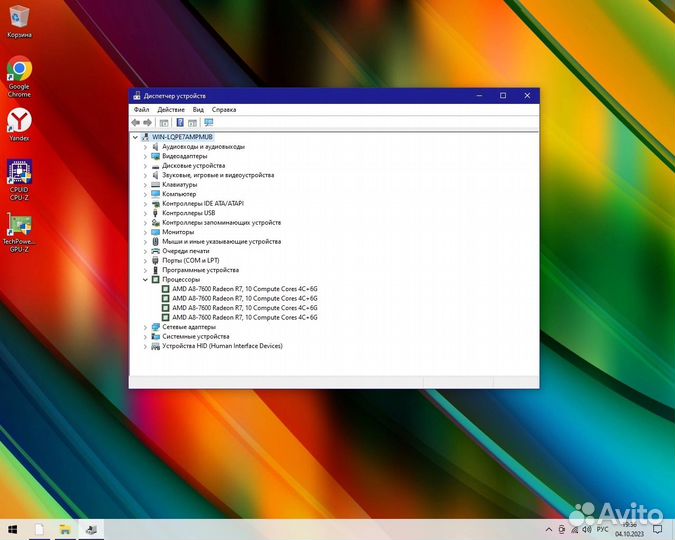
Task: Click the РУС language indicator
Action: click(x=602, y=529)
